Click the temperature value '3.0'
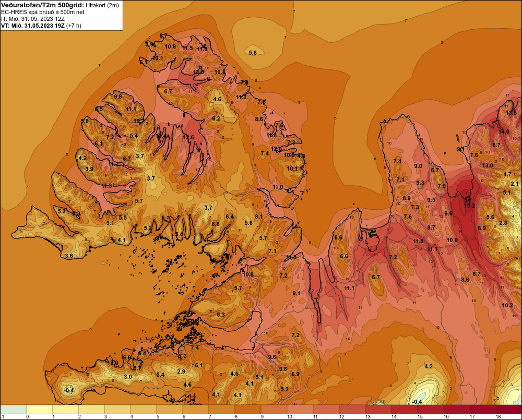 click(x=128, y=377)
